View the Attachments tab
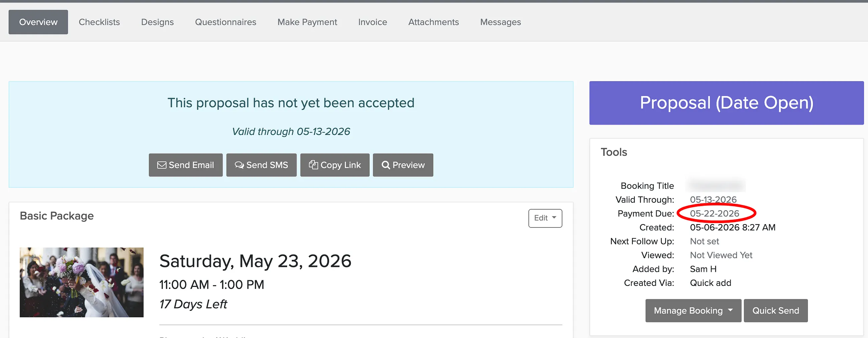 [433, 22]
